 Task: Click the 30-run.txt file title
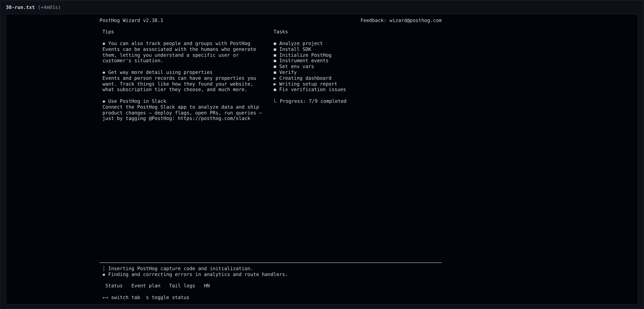[20, 7]
